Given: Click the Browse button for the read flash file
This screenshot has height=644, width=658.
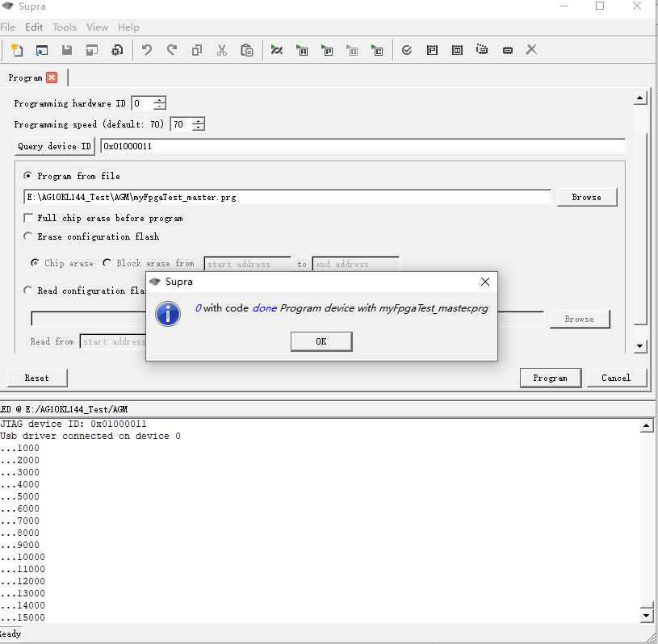Looking at the screenshot, I should (580, 320).
